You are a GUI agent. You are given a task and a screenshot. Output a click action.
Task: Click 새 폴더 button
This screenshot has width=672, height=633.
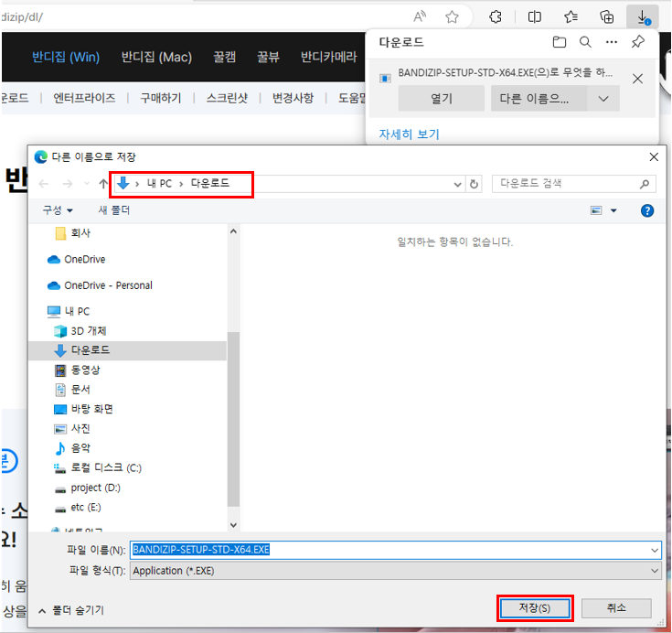coord(114,210)
